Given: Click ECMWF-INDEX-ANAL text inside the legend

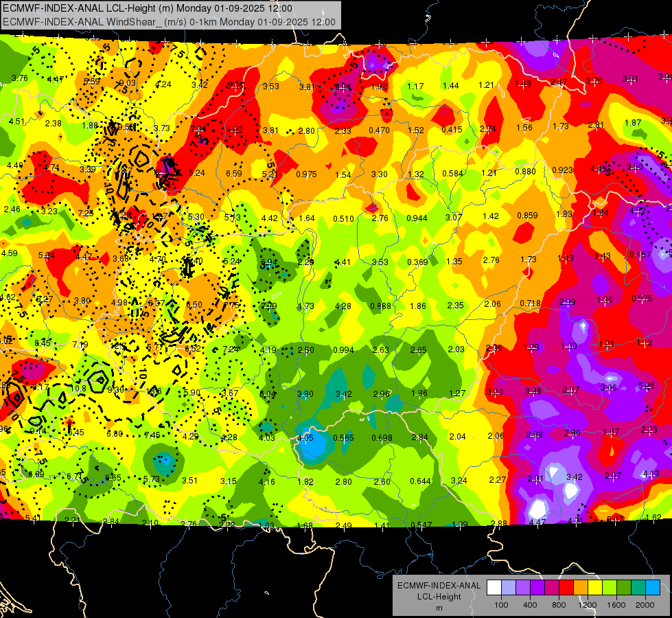Looking at the screenshot, I should pos(439,586).
